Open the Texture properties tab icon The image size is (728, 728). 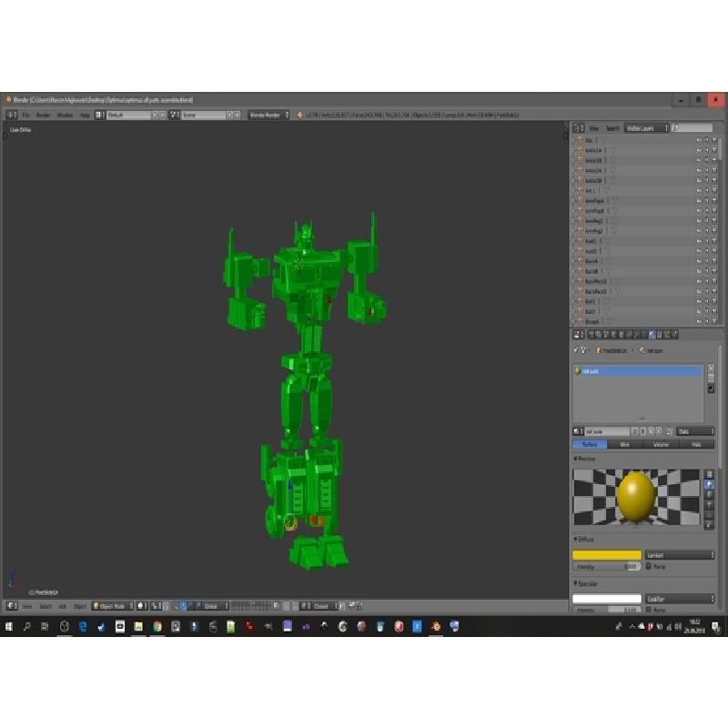659,334
